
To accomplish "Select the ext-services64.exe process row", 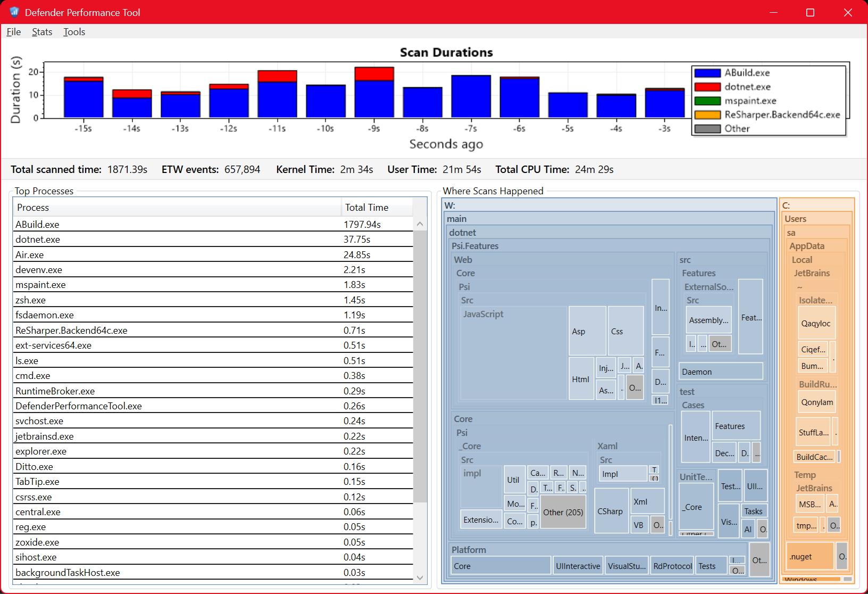I will click(213, 345).
